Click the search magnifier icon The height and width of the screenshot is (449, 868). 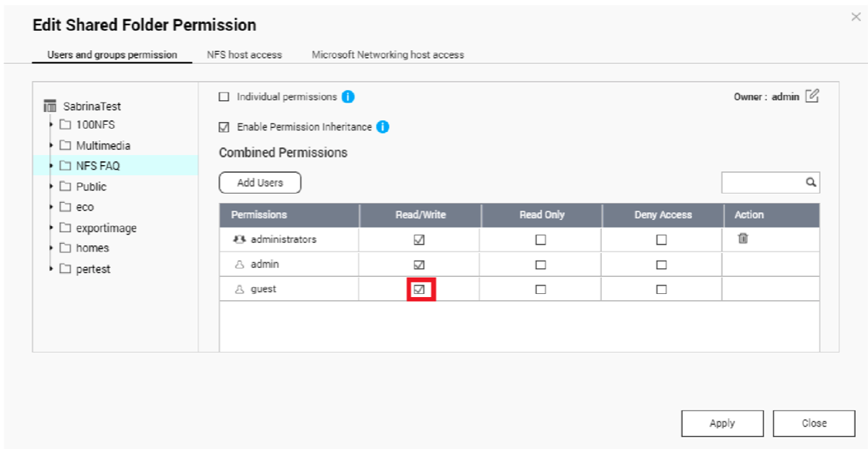(x=810, y=182)
